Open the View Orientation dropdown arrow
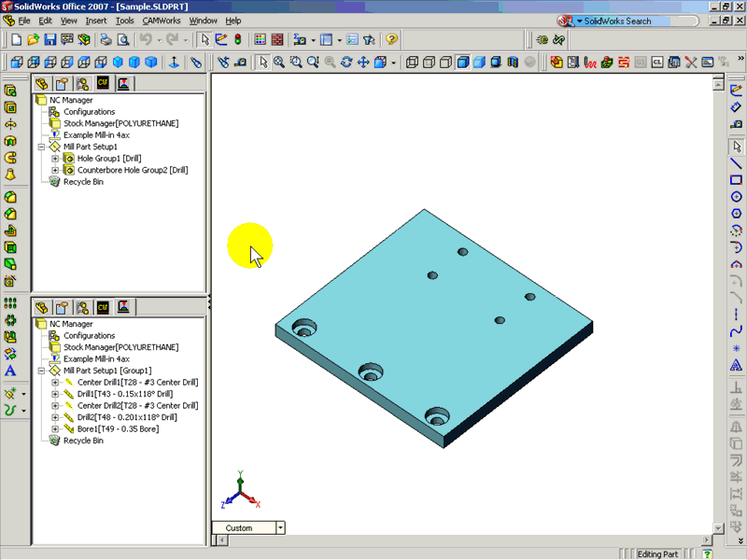The height and width of the screenshot is (560, 747). click(393, 63)
